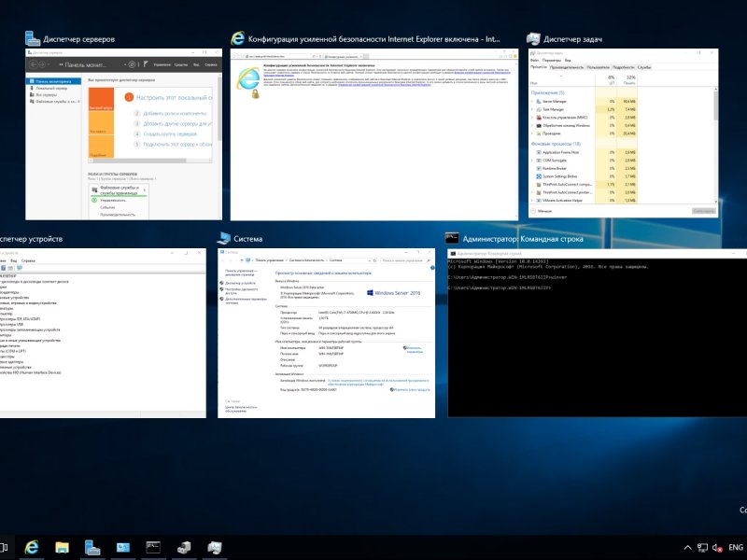Open Управление menu in Server Manager

point(162,64)
